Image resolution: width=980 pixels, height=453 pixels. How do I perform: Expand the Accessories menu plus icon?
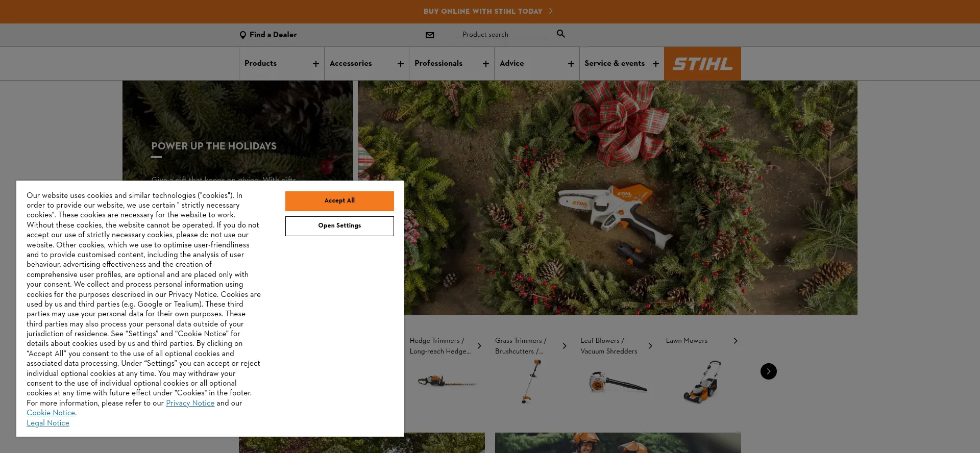(x=401, y=64)
